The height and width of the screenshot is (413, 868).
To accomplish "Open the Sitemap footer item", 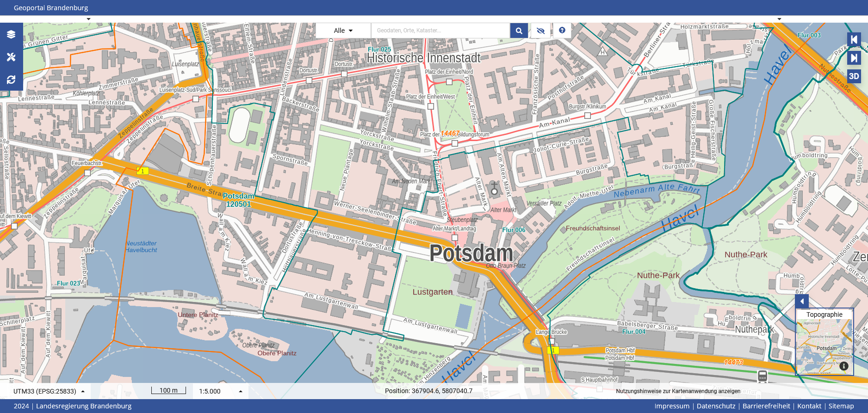I will (841, 406).
